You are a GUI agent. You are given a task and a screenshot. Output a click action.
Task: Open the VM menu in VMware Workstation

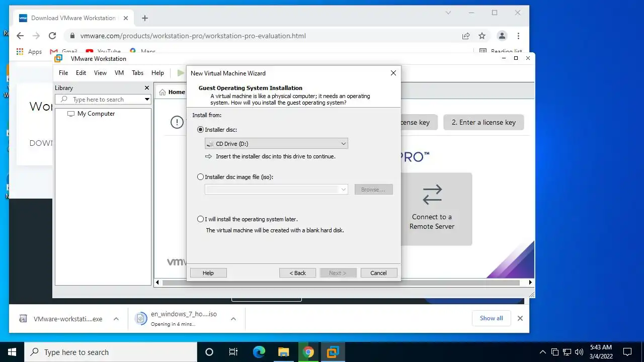coord(119,73)
